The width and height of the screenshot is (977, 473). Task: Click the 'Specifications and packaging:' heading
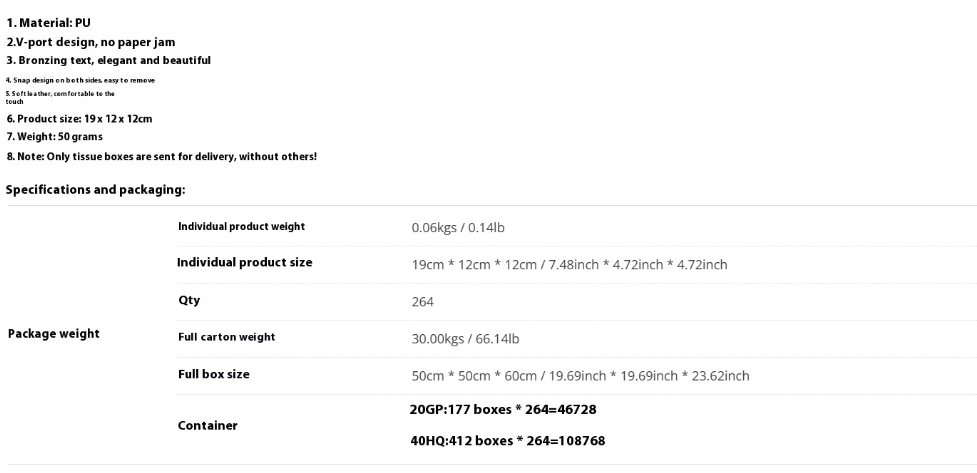(95, 189)
